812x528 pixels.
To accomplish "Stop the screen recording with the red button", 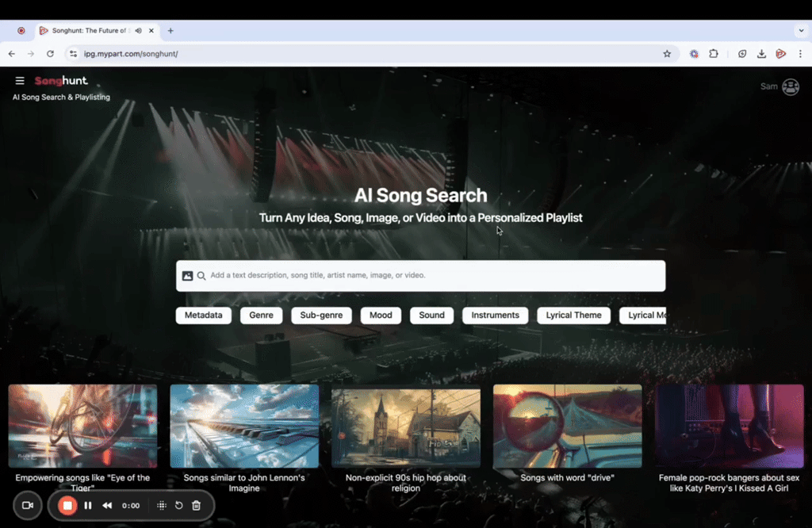I will 67,505.
